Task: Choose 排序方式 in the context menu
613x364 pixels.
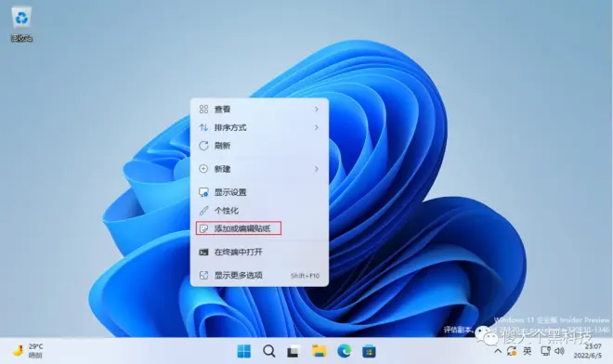Action: click(x=259, y=127)
